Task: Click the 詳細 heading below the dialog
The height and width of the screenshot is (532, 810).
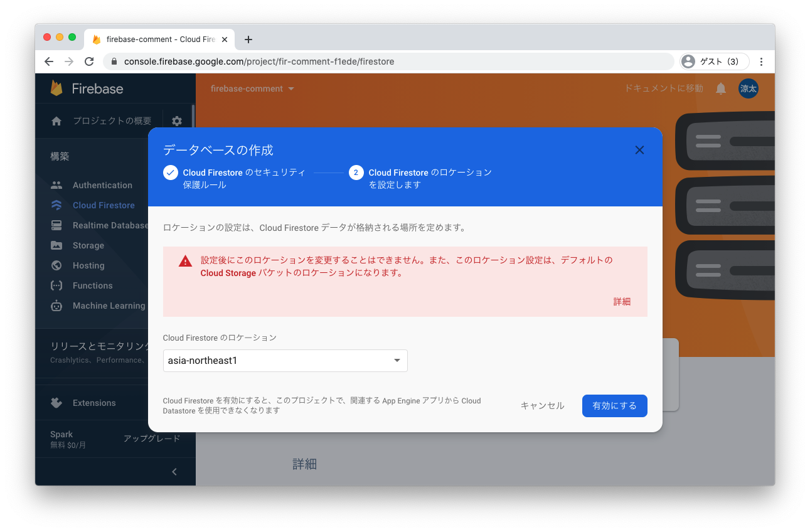Action: pos(304,464)
